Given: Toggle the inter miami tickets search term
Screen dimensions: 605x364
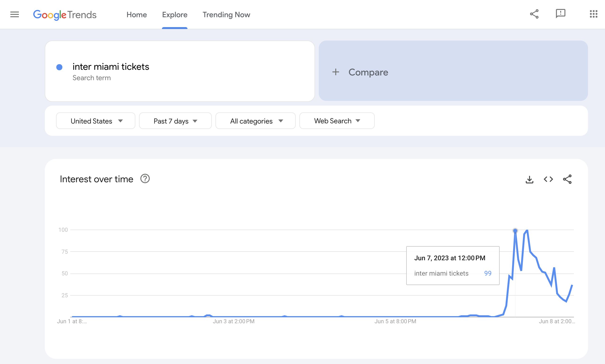Looking at the screenshot, I should click(x=60, y=67).
